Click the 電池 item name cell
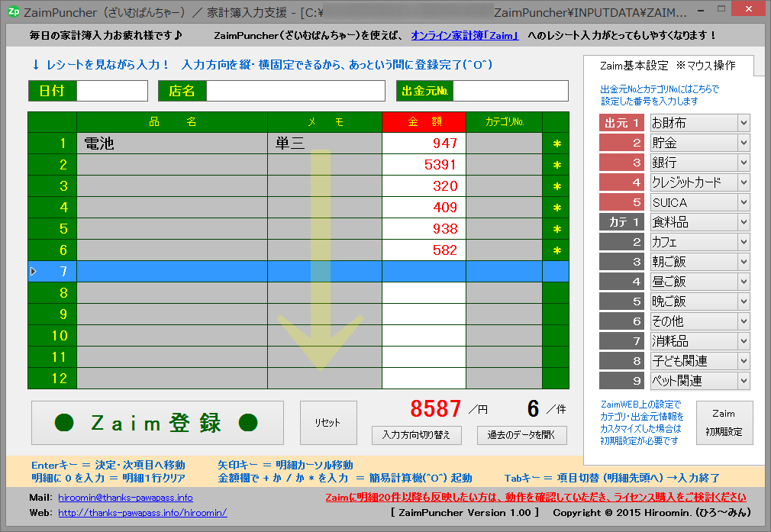The width and height of the screenshot is (771, 532). (172, 143)
